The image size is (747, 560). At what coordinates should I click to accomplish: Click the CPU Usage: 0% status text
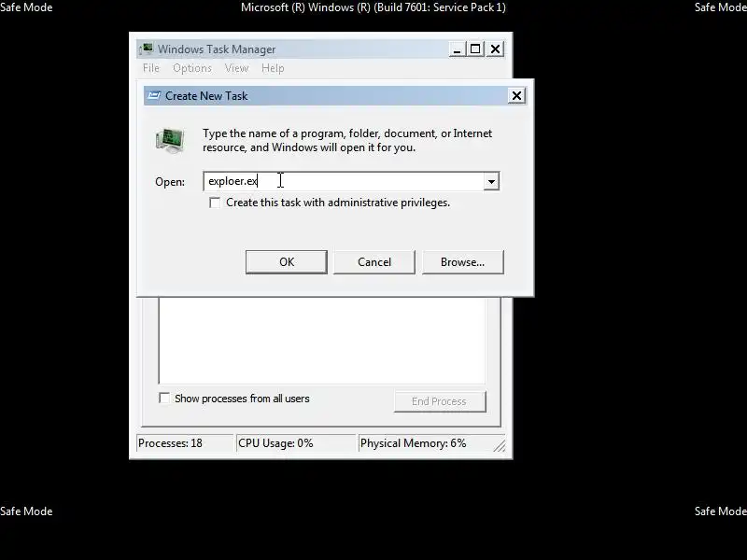[275, 443]
